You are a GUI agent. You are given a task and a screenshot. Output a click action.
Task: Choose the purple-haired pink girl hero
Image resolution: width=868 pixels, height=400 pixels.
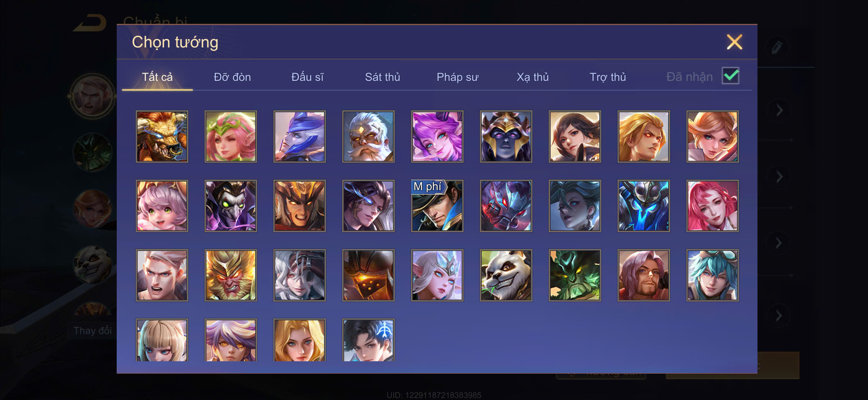pyautogui.click(x=437, y=136)
